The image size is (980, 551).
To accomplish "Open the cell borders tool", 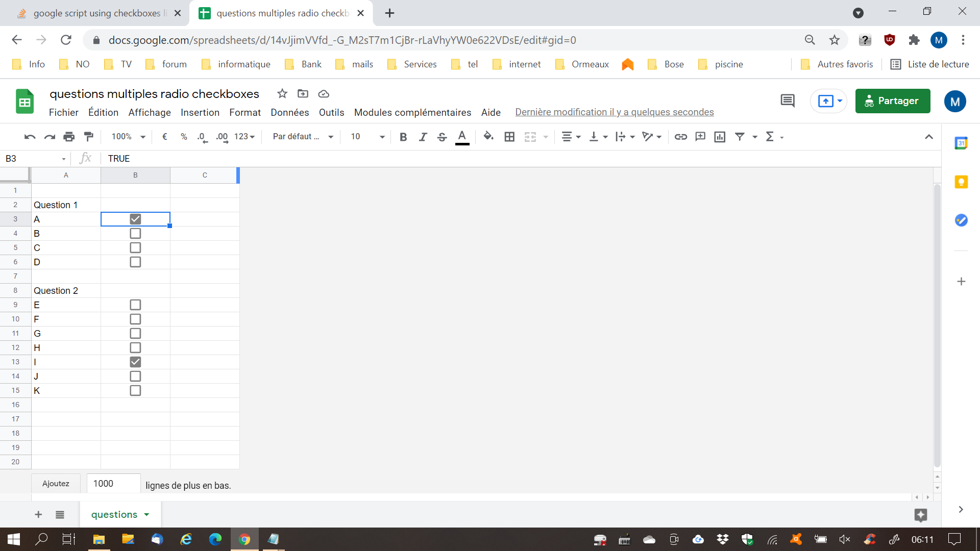I will coord(509,136).
